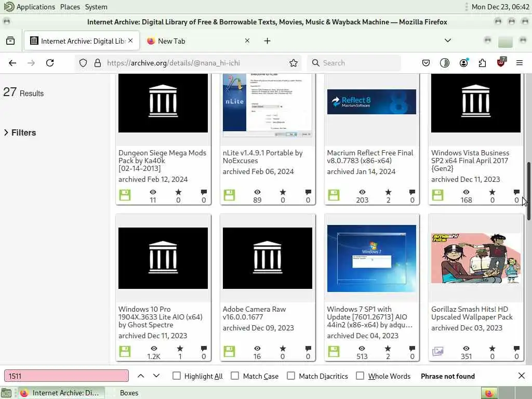
Task: Click the Boxes taskbar entry
Action: [x=129, y=393]
